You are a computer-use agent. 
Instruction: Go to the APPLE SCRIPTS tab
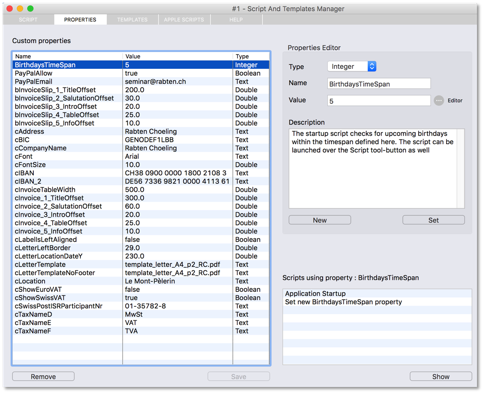(x=184, y=20)
